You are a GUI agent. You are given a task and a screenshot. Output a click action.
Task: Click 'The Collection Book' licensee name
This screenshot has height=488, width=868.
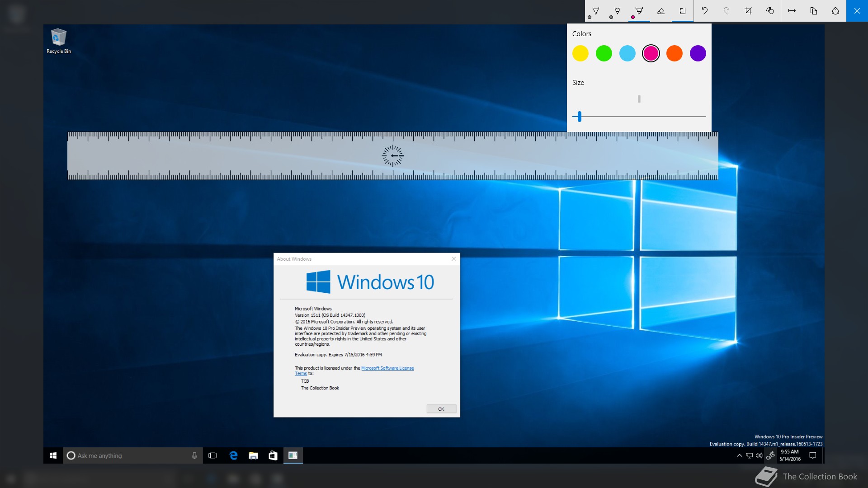pyautogui.click(x=320, y=388)
